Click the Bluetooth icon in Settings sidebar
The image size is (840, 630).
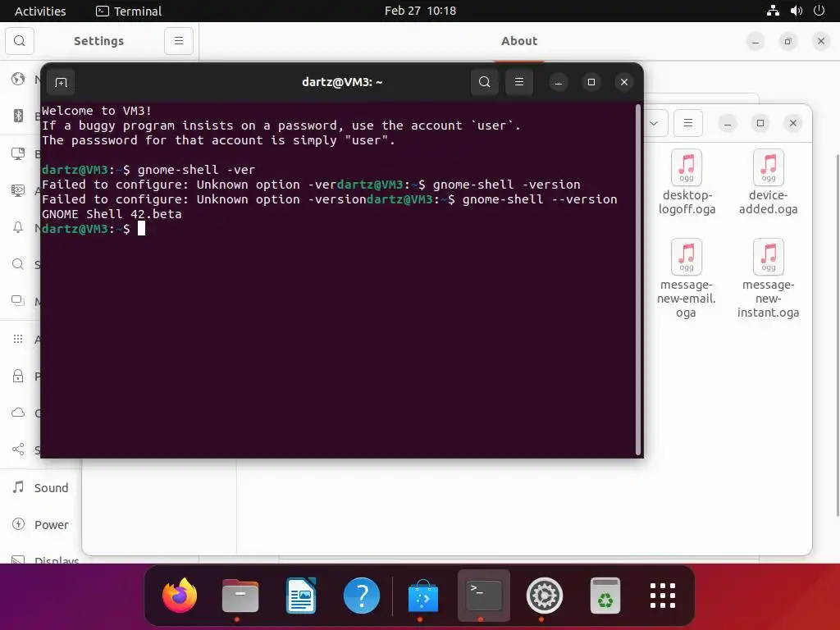[x=18, y=116]
